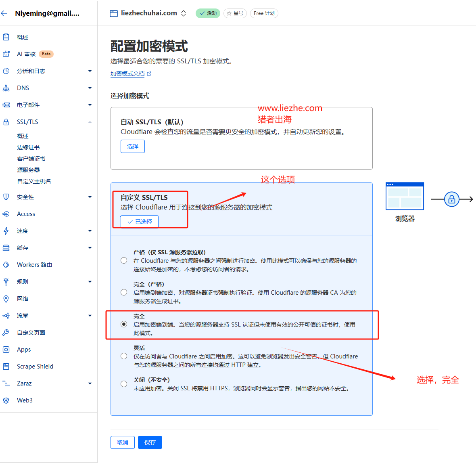Select the 完全 radio option
This screenshot has width=476, height=463.
124,324
